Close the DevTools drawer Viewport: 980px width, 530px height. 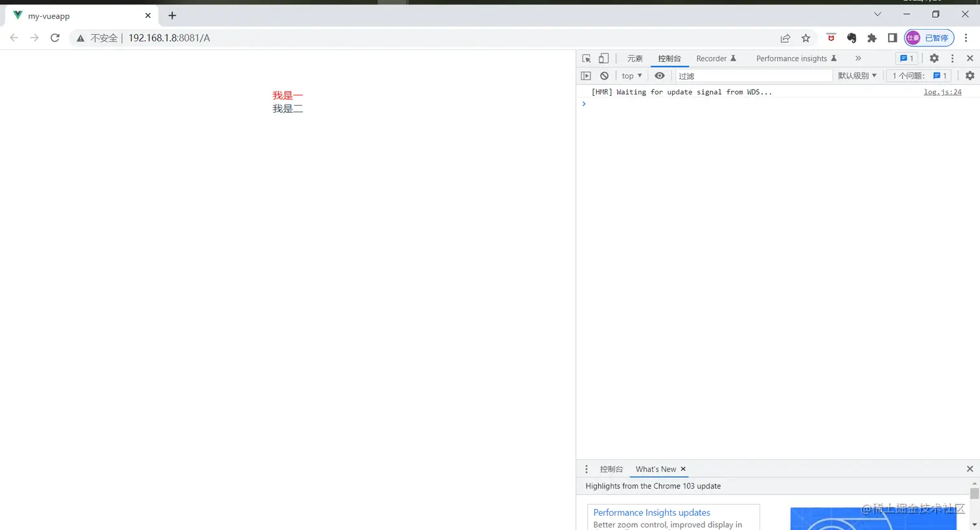(970, 469)
